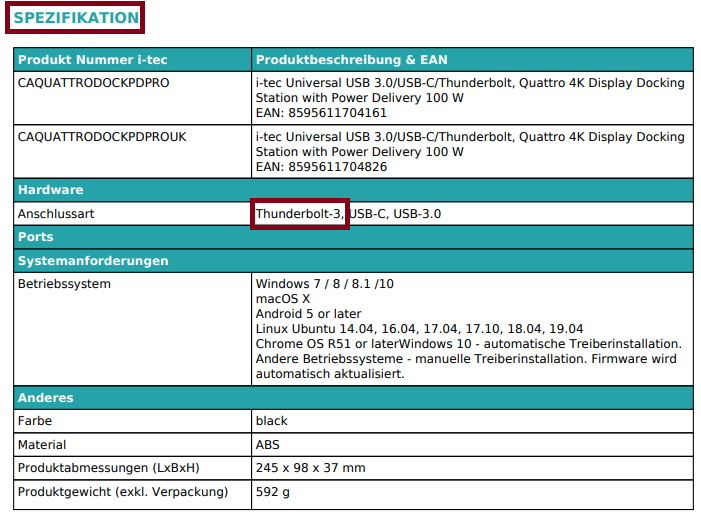
Task: Click the Farbe label cell
Action: (132, 421)
